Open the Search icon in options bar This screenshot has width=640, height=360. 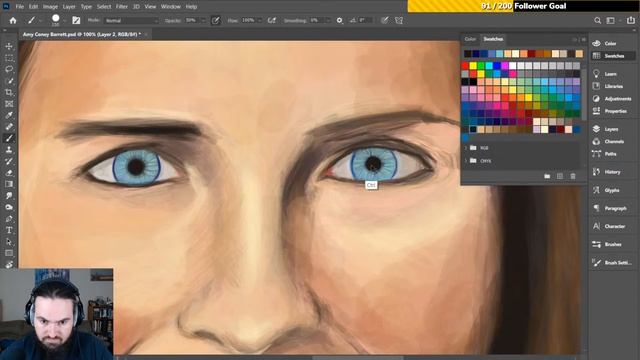(x=598, y=20)
